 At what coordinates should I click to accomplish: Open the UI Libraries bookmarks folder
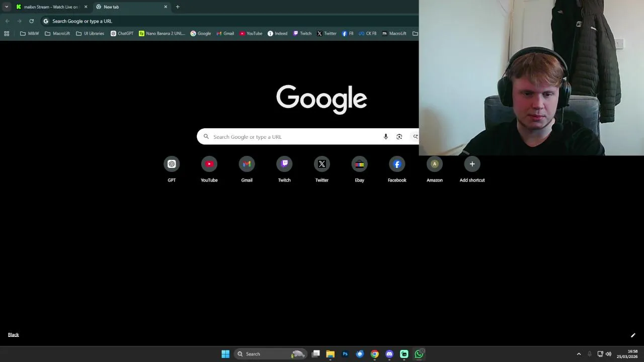coord(90,34)
